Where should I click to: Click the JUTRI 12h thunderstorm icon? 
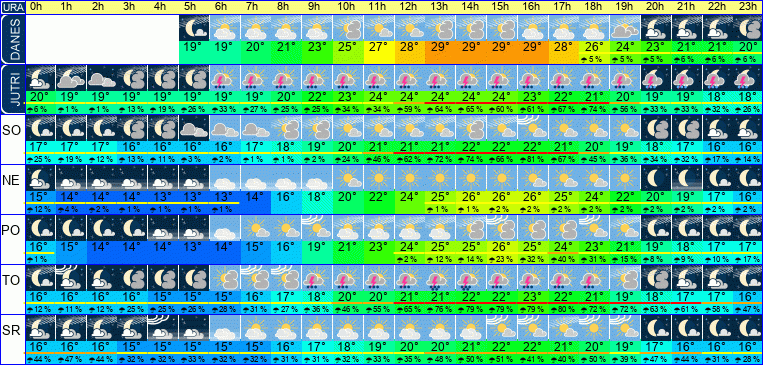[410, 77]
